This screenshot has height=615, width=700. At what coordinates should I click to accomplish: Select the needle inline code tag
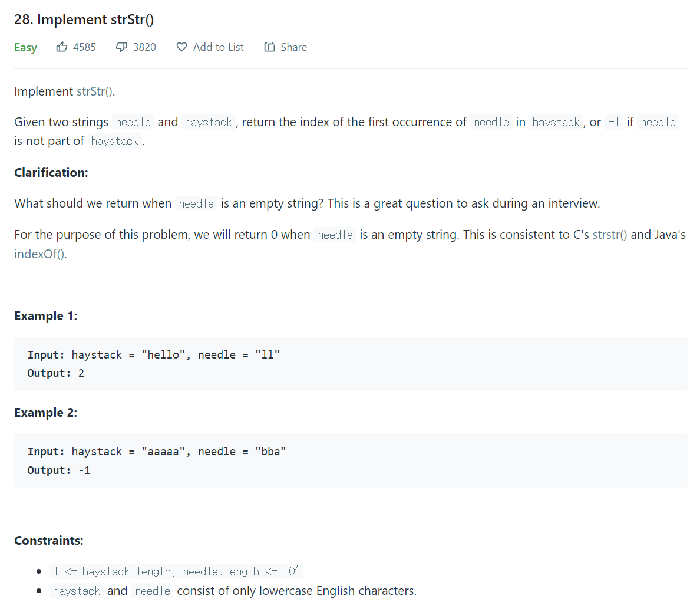(133, 122)
